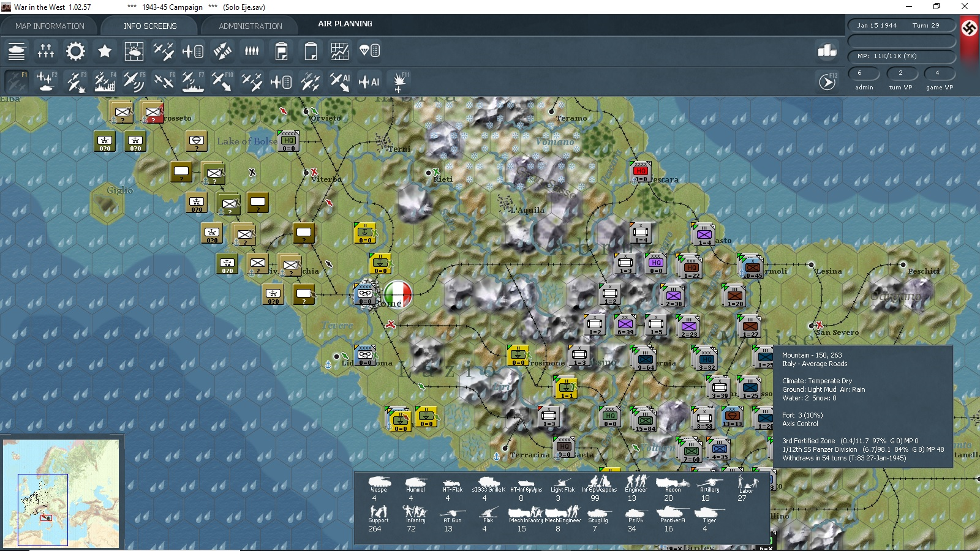
Task: Select F3 ground attack air directive
Action: click(x=75, y=81)
